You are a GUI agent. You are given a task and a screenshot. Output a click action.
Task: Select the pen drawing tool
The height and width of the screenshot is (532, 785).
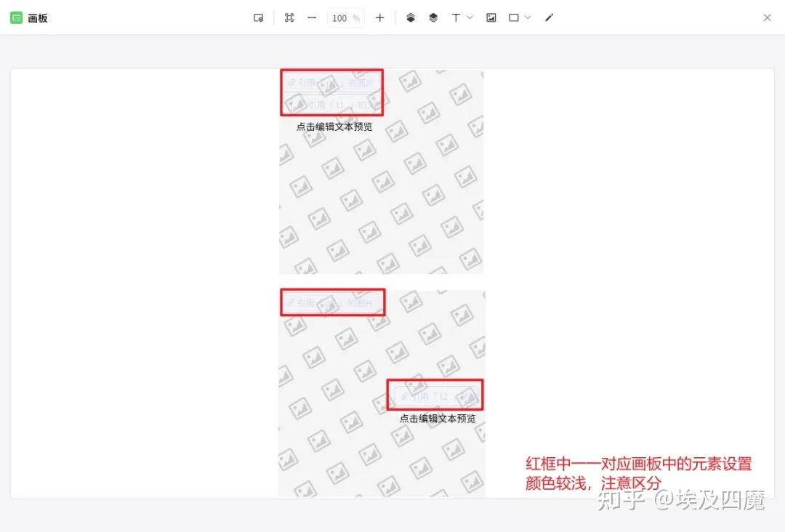pos(549,18)
